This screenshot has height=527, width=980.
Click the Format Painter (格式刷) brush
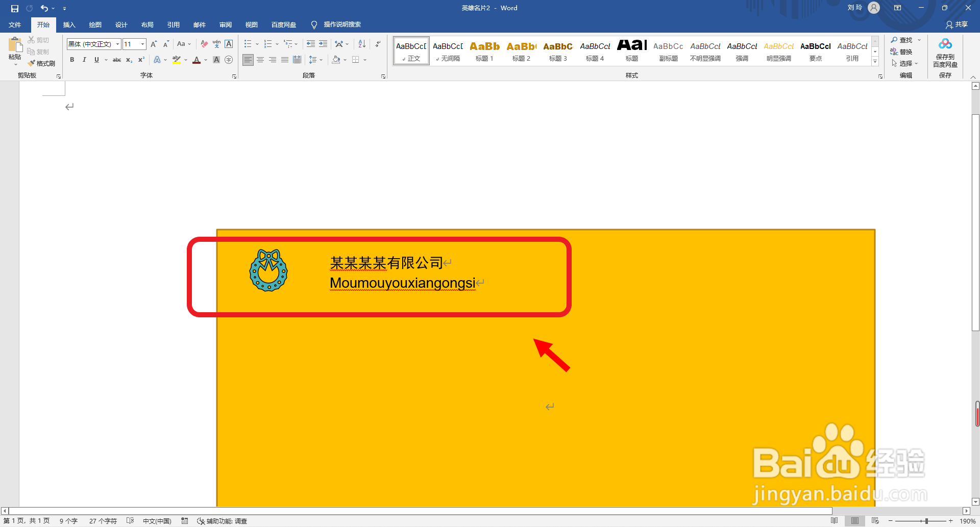click(41, 63)
